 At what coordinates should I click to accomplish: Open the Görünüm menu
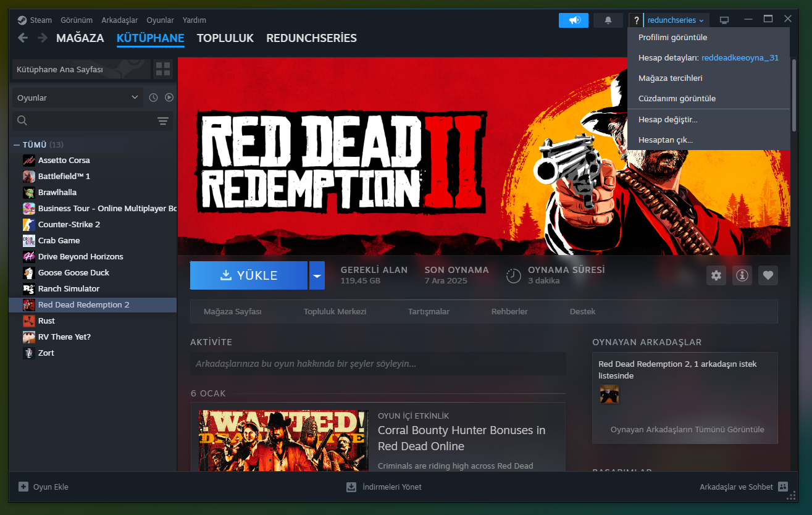coord(77,20)
